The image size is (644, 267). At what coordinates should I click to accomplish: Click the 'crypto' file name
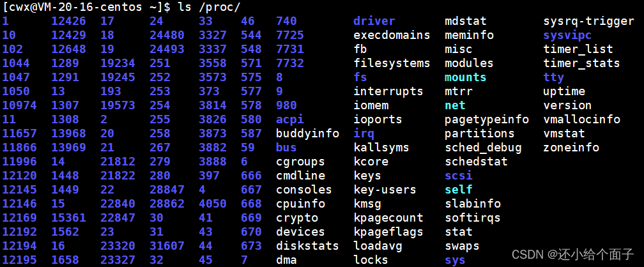pyautogui.click(x=297, y=218)
